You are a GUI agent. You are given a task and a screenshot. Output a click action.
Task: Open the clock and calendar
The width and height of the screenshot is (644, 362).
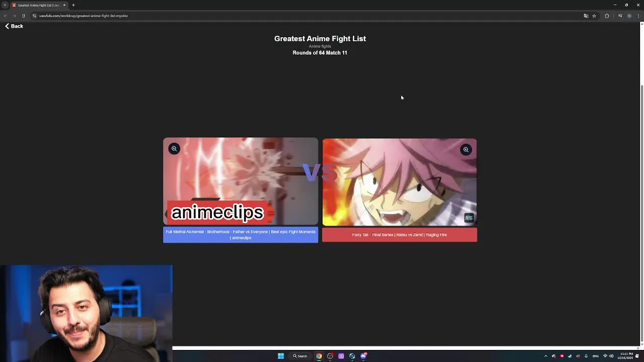tap(626, 356)
